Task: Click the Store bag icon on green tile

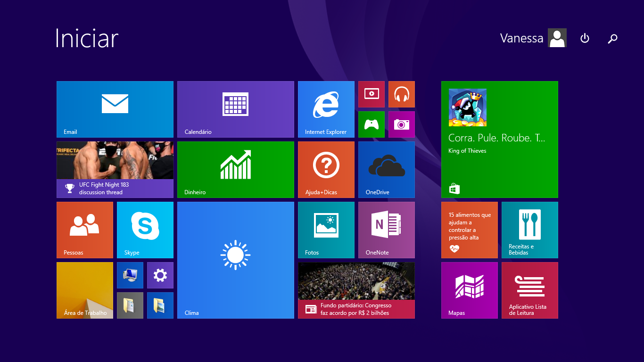Action: pyautogui.click(x=454, y=189)
